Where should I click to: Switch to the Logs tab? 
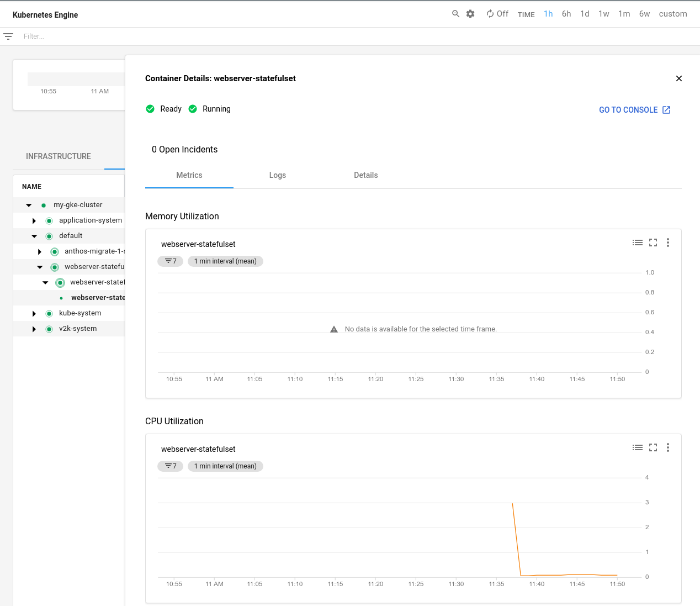pyautogui.click(x=277, y=175)
